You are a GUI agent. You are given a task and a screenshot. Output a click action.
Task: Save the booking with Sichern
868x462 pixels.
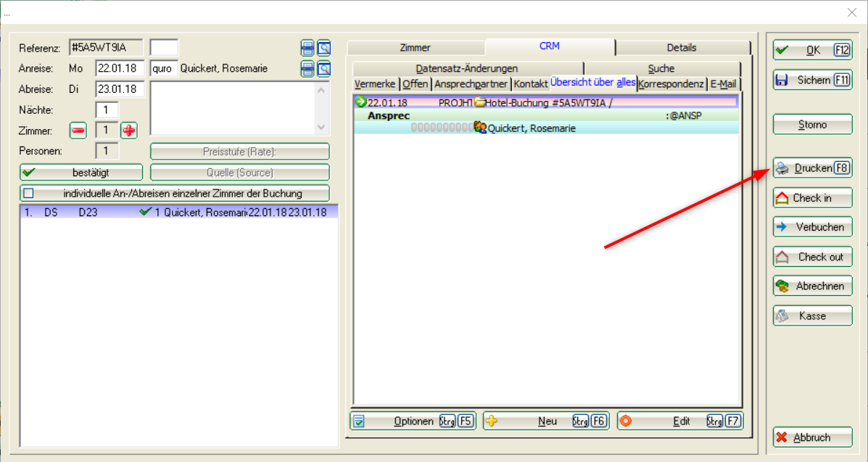click(812, 80)
